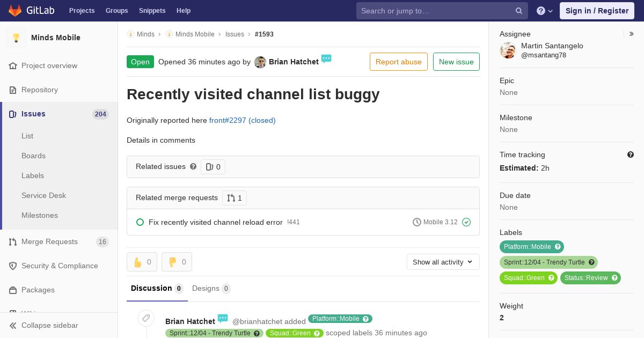Click Help in the top navigation
The width and height of the screenshot is (644, 338).
(184, 11)
